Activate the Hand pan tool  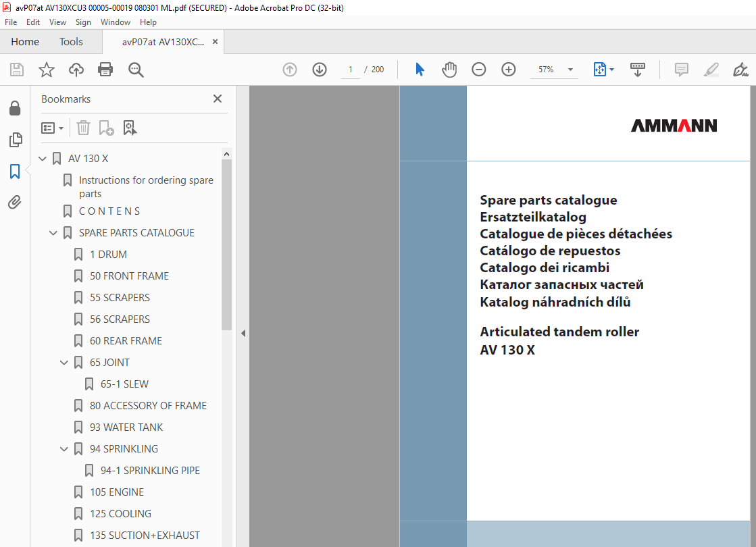pos(449,70)
